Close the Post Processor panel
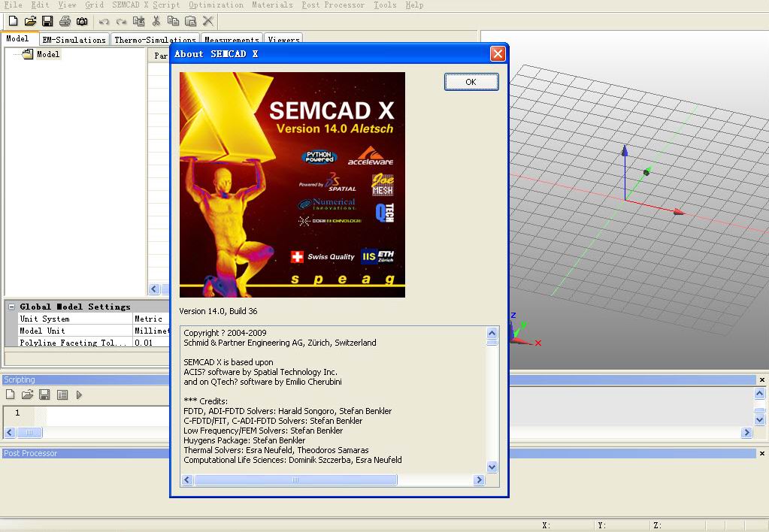 click(x=762, y=454)
